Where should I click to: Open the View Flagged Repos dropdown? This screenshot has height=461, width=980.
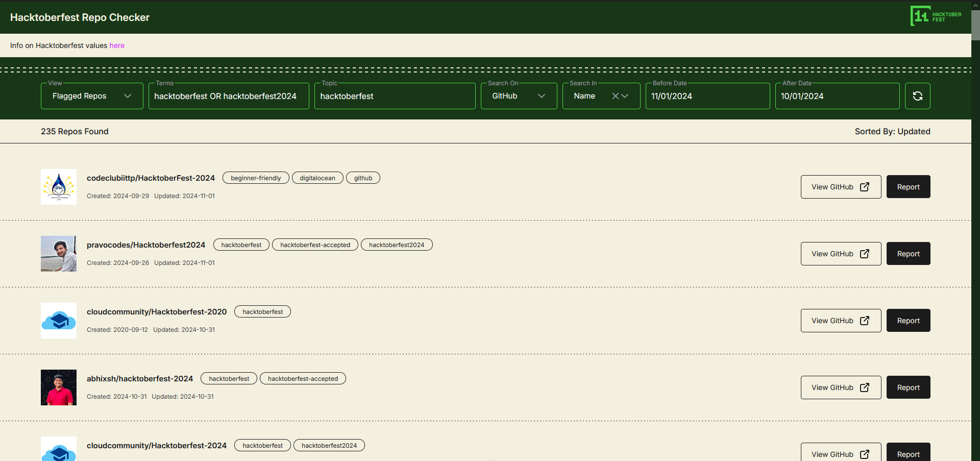[x=92, y=96]
